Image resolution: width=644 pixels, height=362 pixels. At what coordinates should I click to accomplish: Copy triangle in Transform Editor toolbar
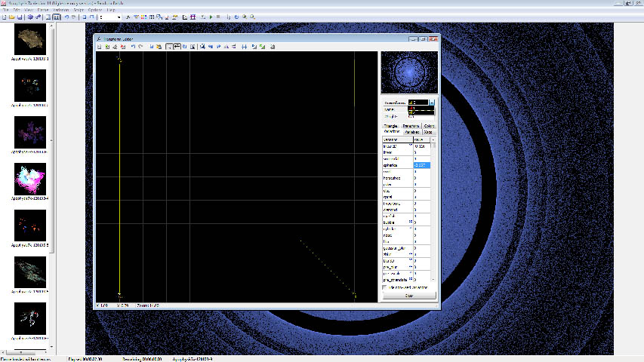152,47
